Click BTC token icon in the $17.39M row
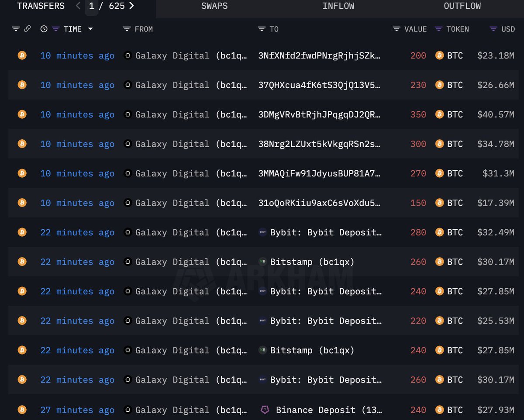 point(439,203)
